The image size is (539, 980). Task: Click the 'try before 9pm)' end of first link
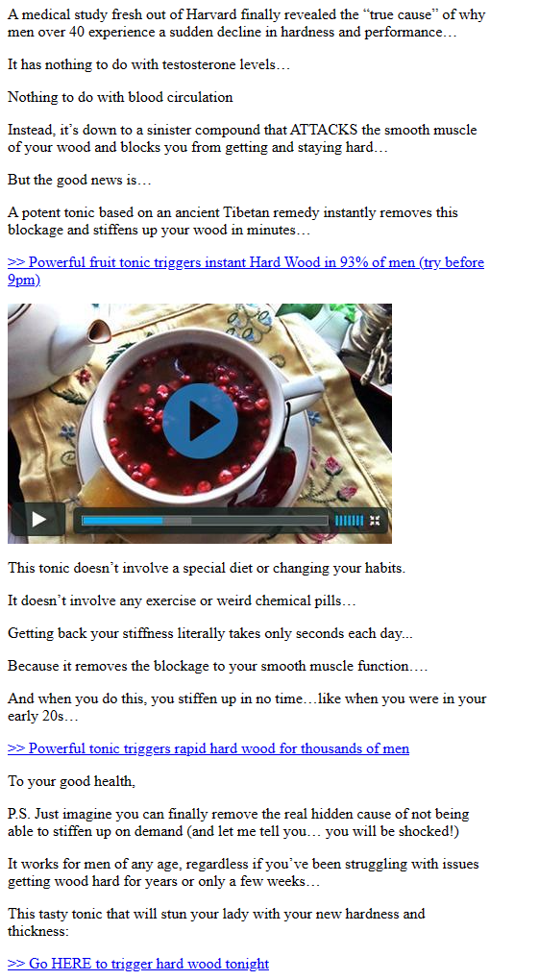[x=453, y=262]
